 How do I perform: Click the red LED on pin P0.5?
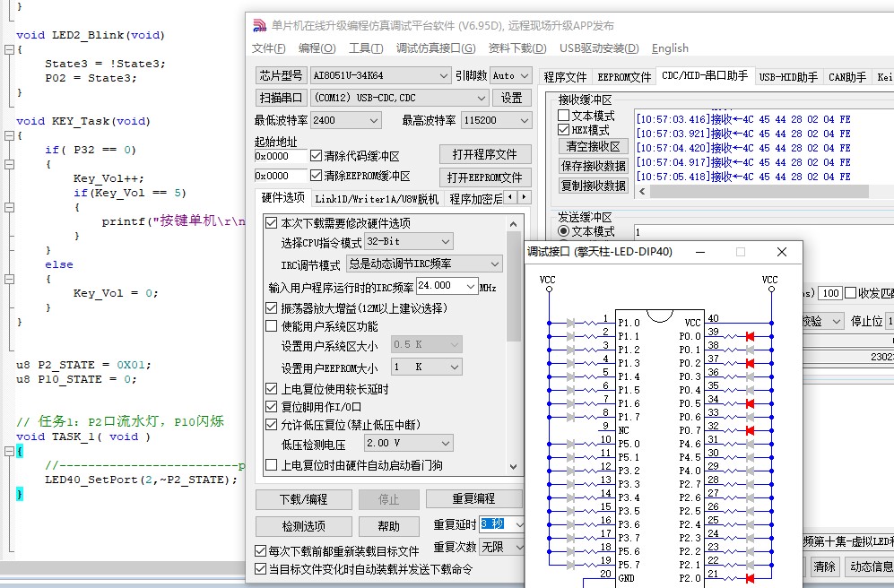tap(750, 404)
